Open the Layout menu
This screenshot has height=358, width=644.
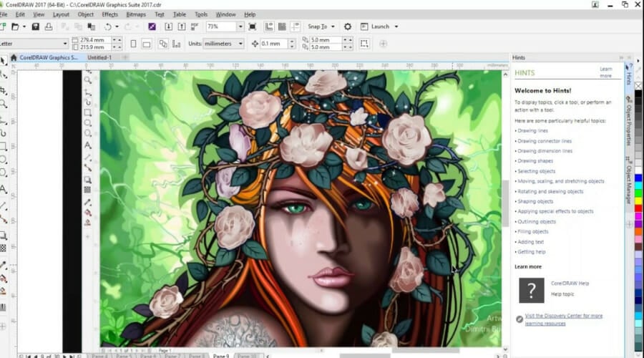tap(61, 14)
